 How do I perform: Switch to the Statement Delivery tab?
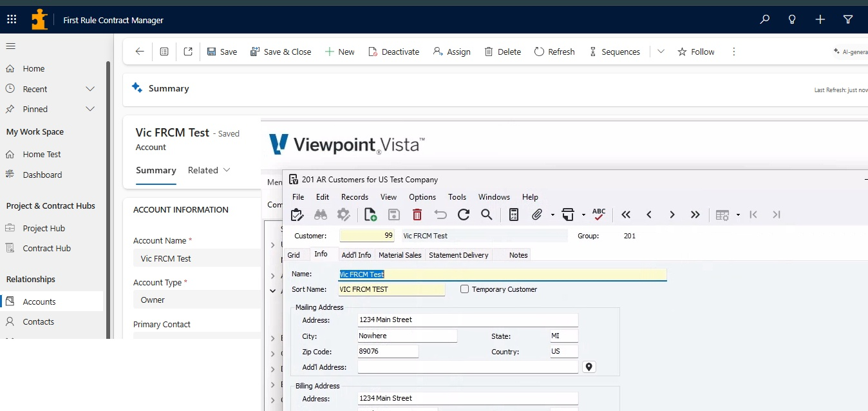(458, 255)
